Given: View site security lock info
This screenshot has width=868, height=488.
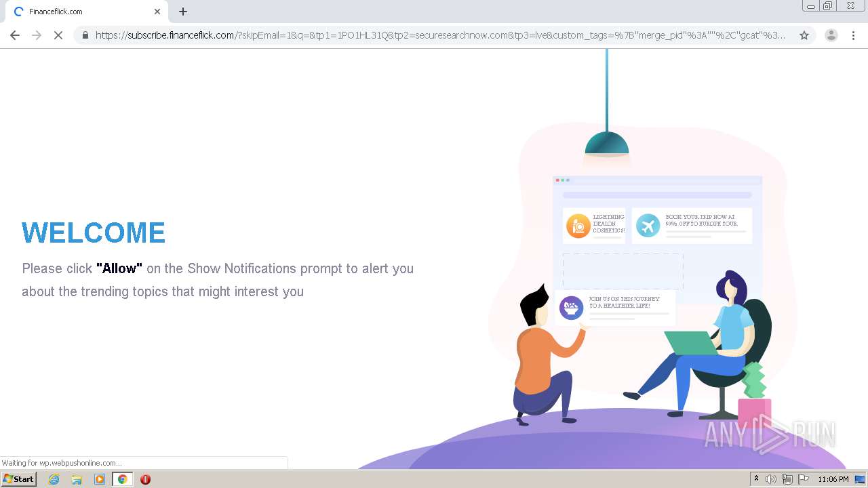Looking at the screenshot, I should [85, 35].
